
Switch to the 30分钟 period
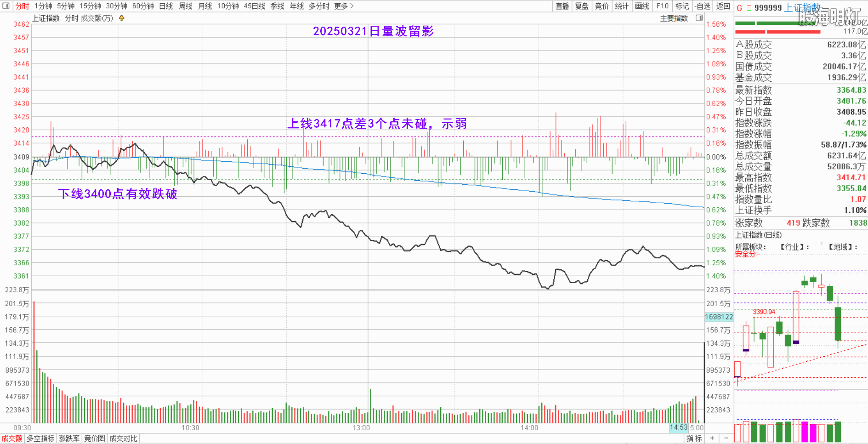tap(117, 6)
